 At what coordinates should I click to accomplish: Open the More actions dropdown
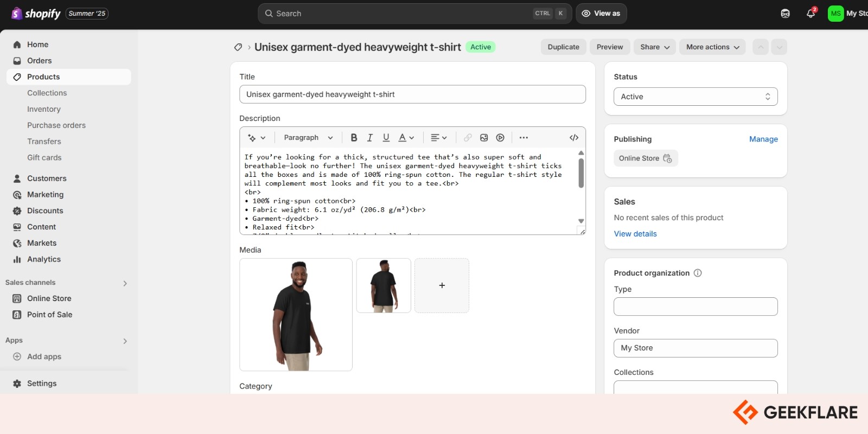pos(712,47)
